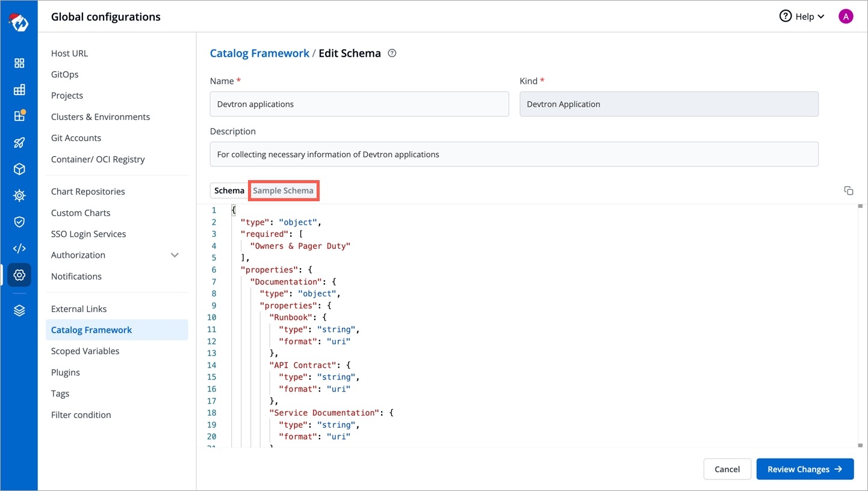The width and height of the screenshot is (868, 491).
Task: Click the Description text field
Action: pyautogui.click(x=513, y=154)
